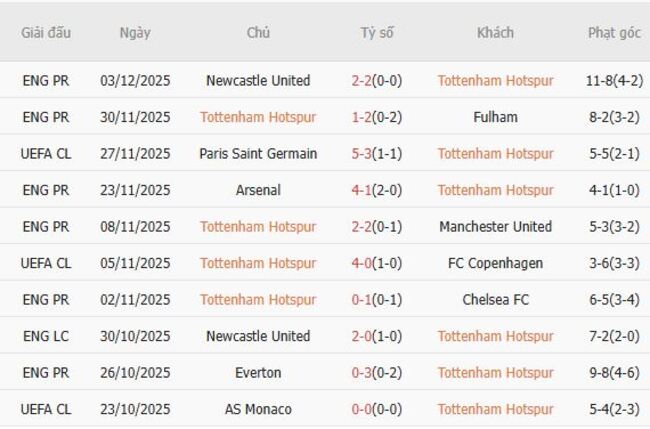Open the Paris Saint Germain team link
The width and height of the screenshot is (650, 429).
(x=258, y=154)
